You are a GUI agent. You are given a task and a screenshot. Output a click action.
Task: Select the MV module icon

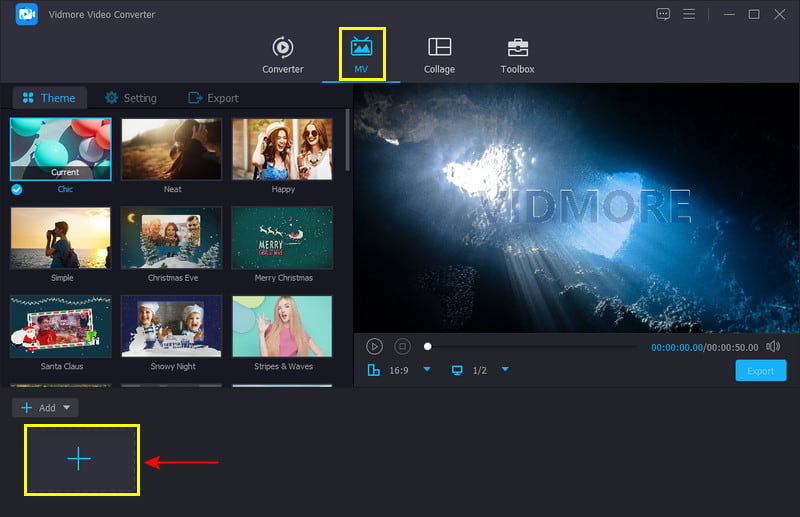361,48
